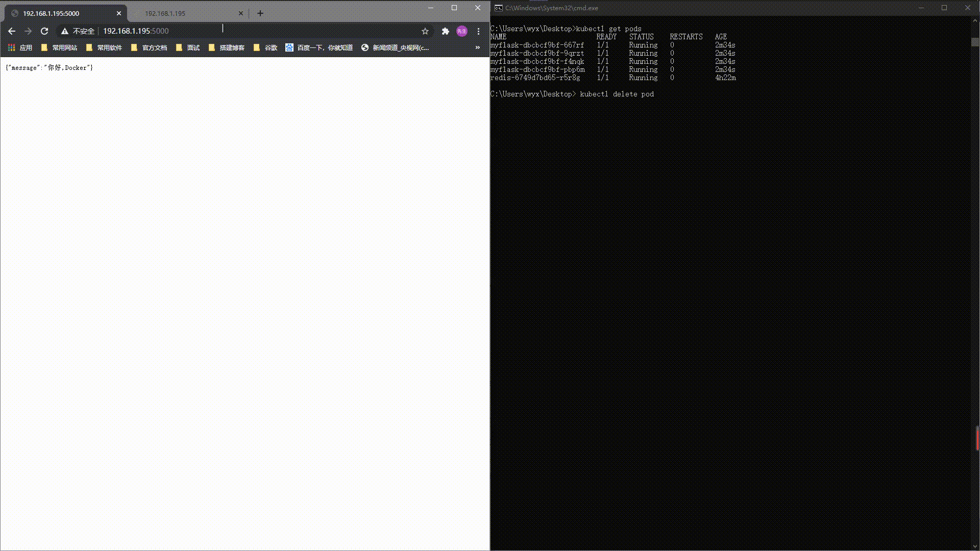Open the extensions puzzle icon

[445, 31]
